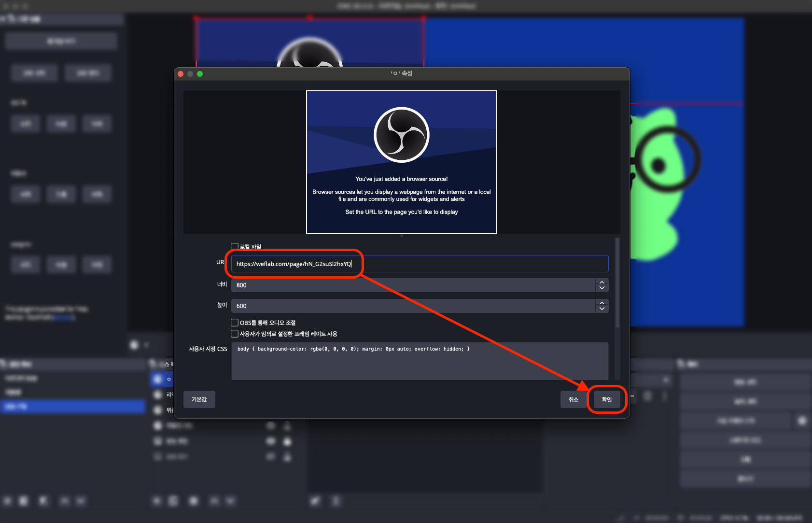
Task: Increase 높이 height with the up arrow
Action: pyautogui.click(x=602, y=303)
